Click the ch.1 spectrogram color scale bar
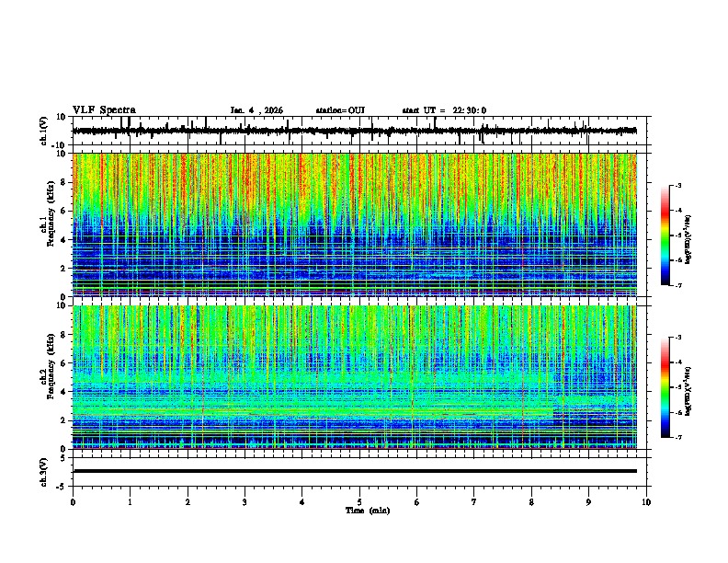Viewport: 728px width, 563px height. pyautogui.click(x=665, y=236)
